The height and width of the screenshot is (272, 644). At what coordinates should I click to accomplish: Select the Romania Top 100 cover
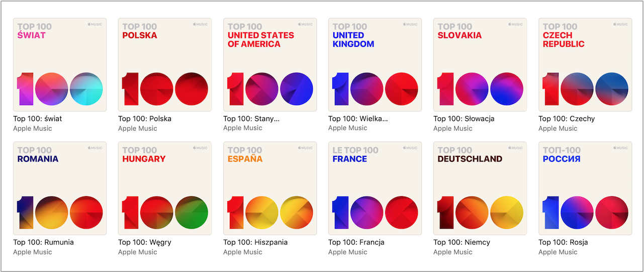pos(60,189)
